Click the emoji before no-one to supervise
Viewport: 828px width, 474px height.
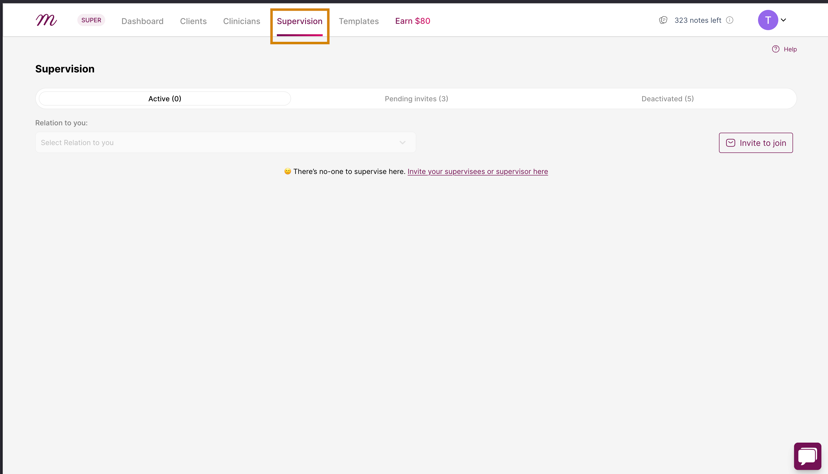coord(287,172)
